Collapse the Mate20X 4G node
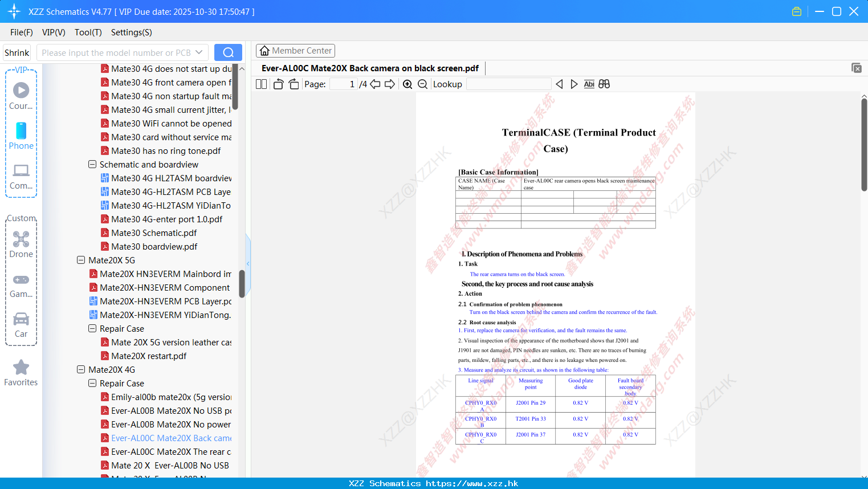Viewport: 868px width, 489px height. click(x=81, y=369)
